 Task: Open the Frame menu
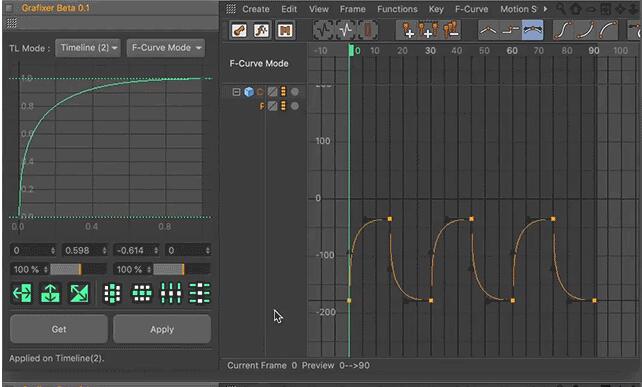353,9
